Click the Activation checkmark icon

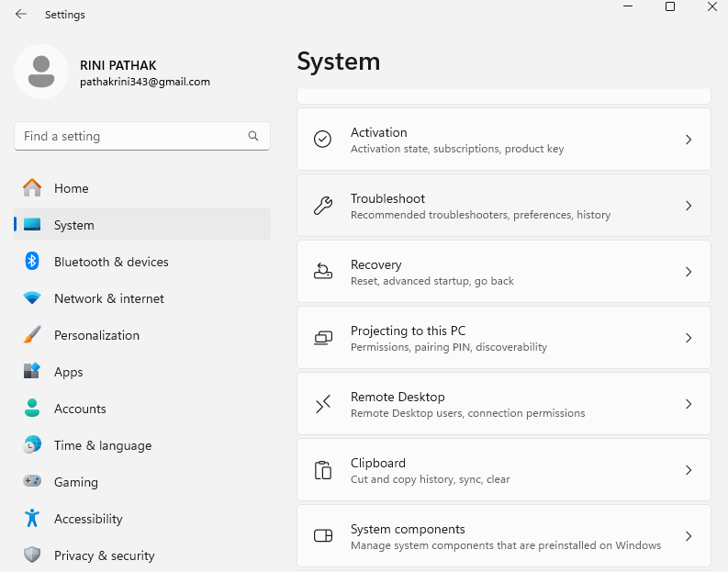click(322, 140)
